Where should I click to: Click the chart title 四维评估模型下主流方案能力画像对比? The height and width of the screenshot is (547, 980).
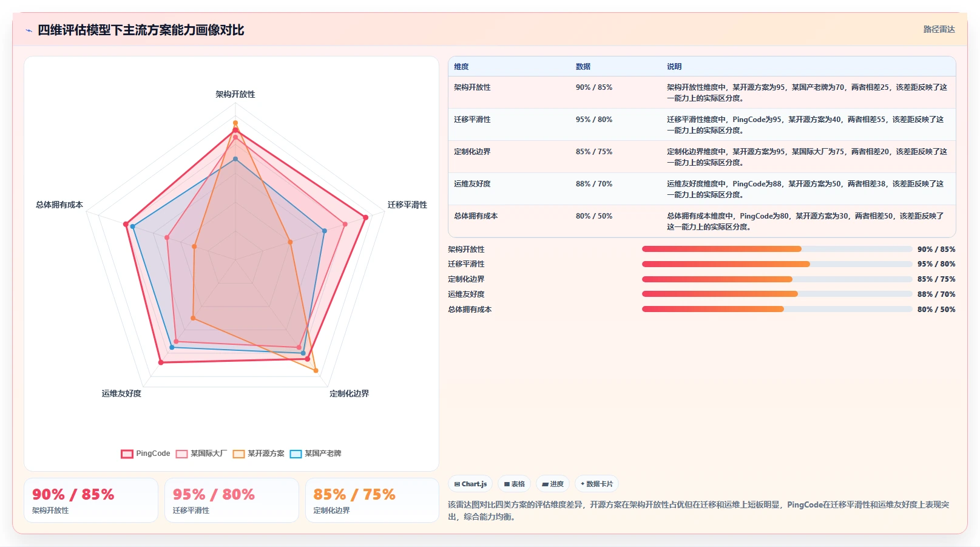tap(141, 30)
